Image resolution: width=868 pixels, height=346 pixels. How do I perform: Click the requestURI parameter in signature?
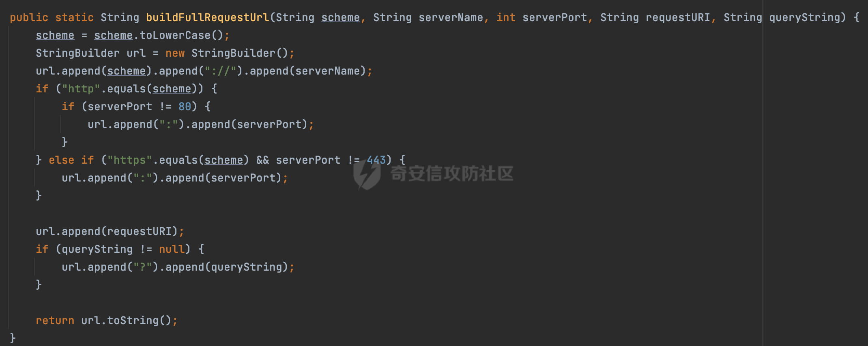click(x=678, y=17)
